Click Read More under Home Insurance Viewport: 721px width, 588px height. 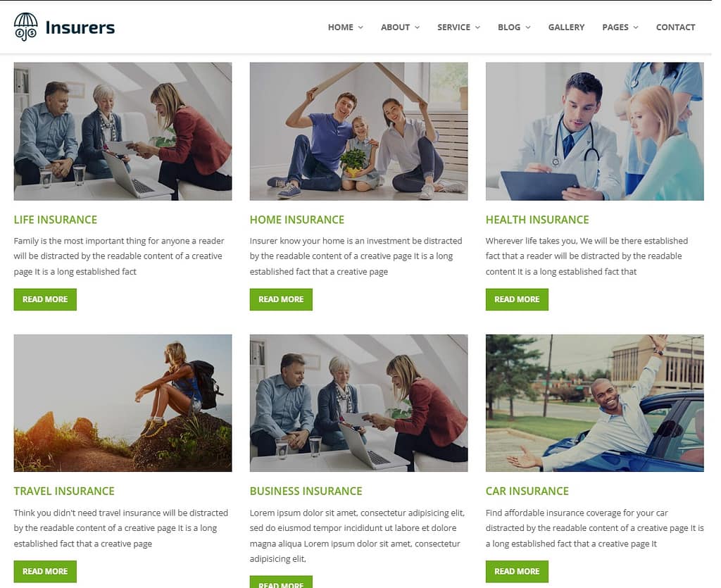(281, 299)
